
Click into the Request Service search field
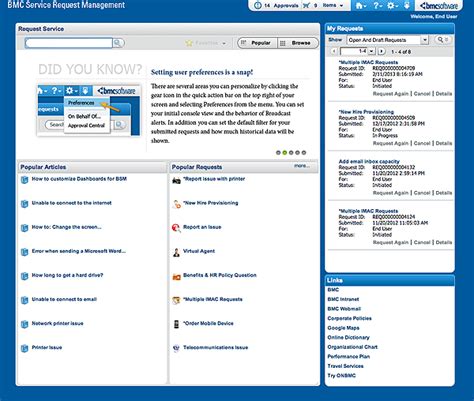pos(69,43)
